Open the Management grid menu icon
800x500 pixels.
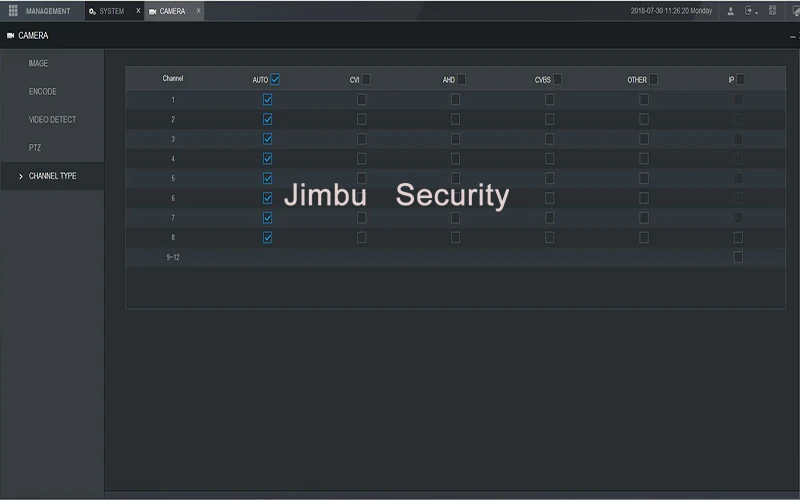(x=13, y=11)
